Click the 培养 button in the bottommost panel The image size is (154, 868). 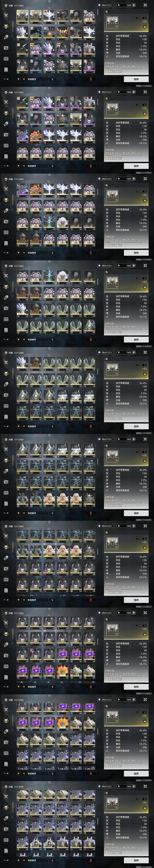pos(136,860)
